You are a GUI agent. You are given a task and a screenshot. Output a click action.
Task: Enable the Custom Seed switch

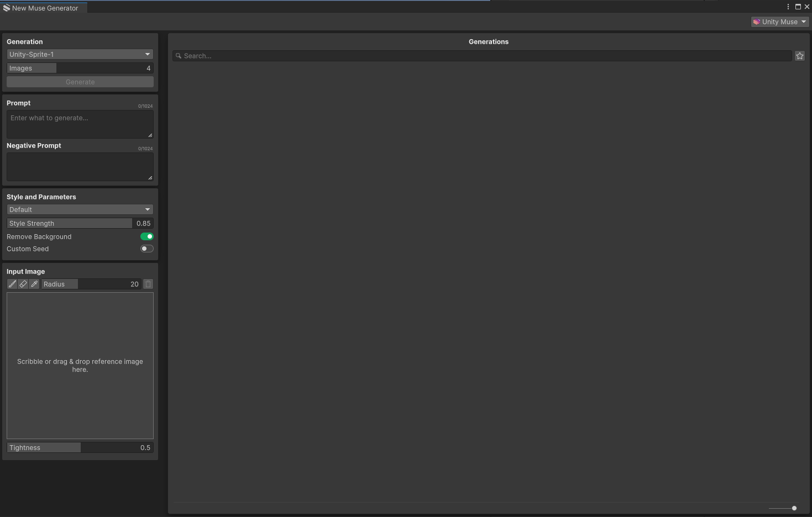coord(147,249)
